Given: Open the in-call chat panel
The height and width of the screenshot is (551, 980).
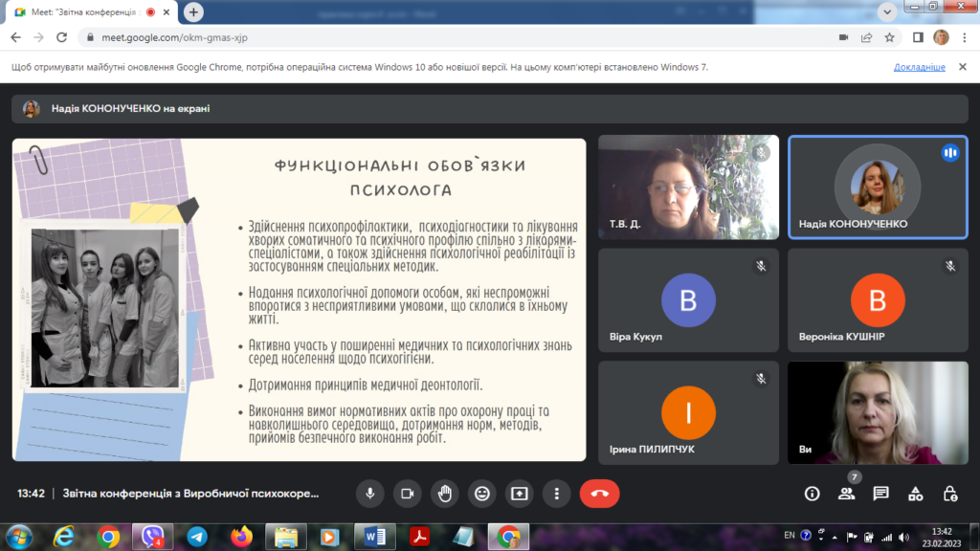Looking at the screenshot, I should point(880,494).
